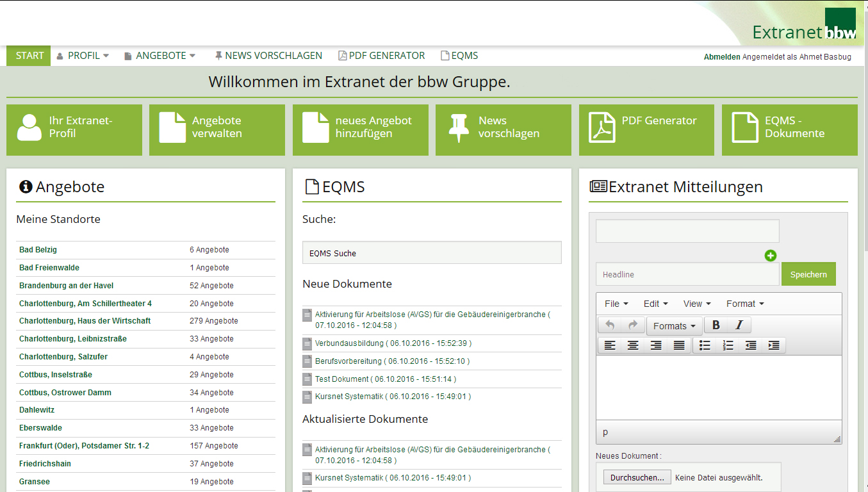The height and width of the screenshot is (492, 868).
Task: Click the EQMS Suche search field
Action: pos(432,252)
